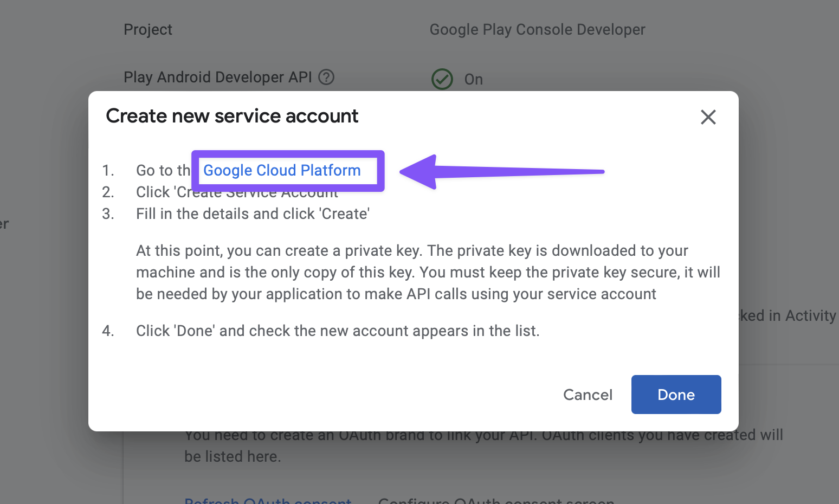
Task: Click the 'Create new service account' heading
Action: [232, 116]
